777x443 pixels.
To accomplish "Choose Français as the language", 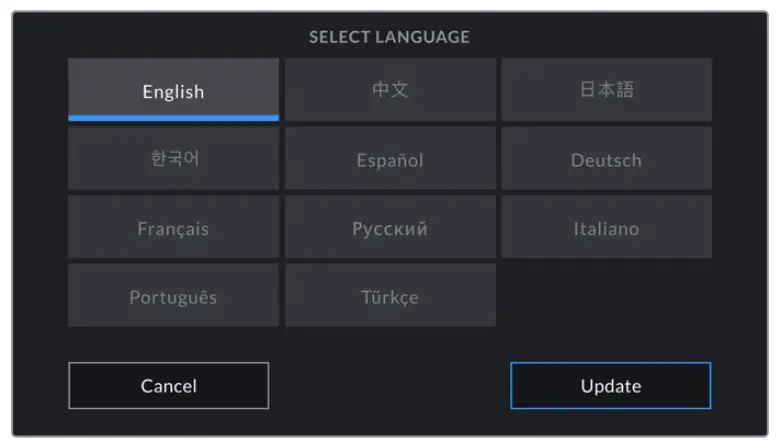I will [x=173, y=228].
